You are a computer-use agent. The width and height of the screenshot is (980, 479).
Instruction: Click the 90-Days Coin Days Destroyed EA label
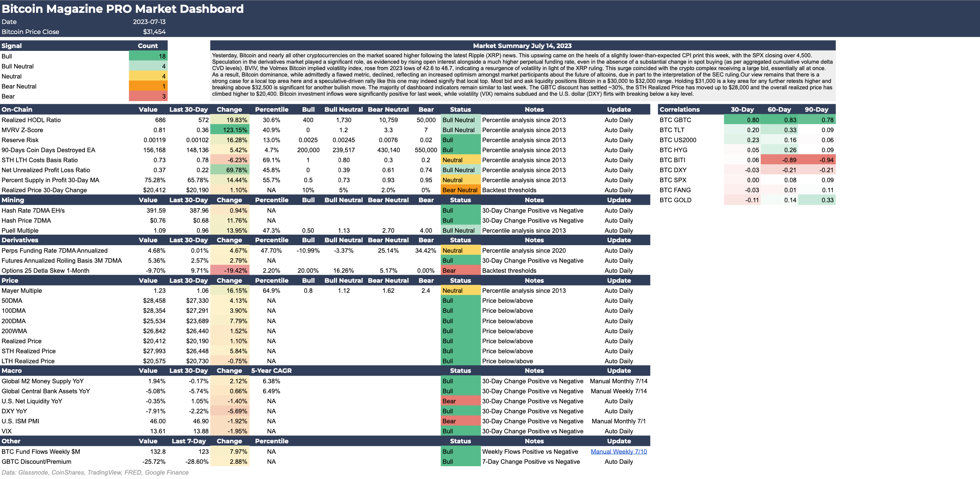click(x=48, y=150)
